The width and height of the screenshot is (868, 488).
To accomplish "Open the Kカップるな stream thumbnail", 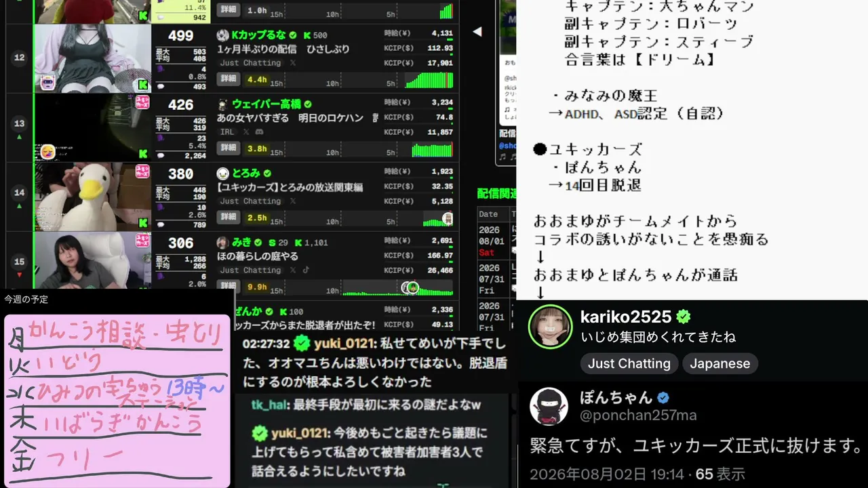I will tap(92, 58).
